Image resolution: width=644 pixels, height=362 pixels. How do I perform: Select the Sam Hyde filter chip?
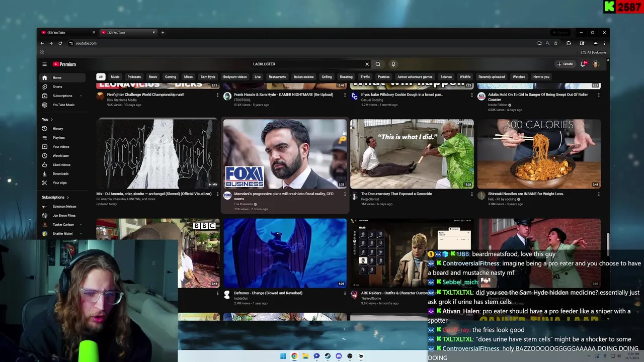point(208,77)
